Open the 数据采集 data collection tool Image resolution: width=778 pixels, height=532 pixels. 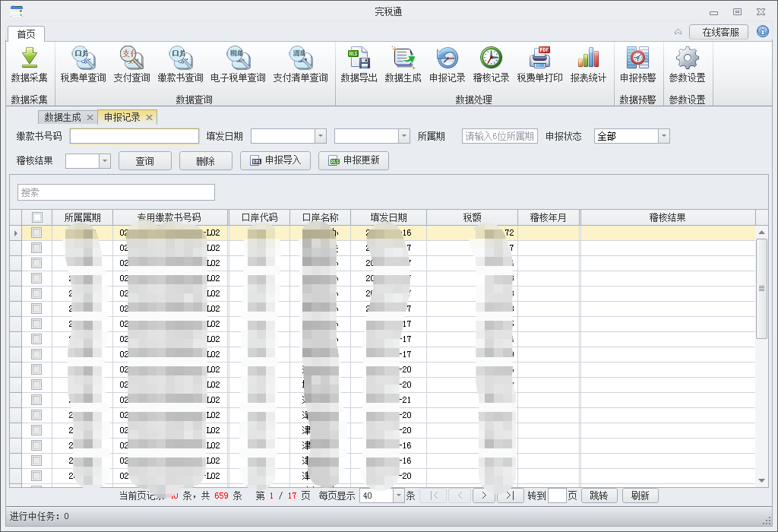click(30, 65)
